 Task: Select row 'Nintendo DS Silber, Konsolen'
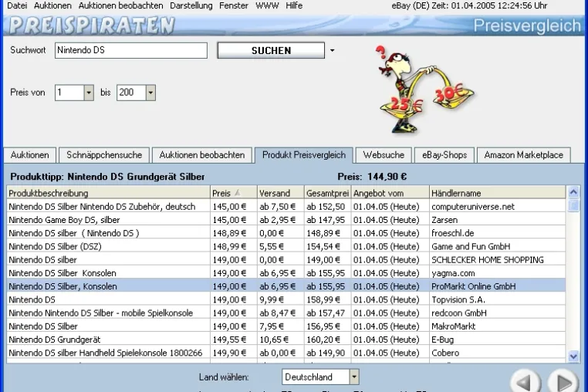click(x=286, y=286)
